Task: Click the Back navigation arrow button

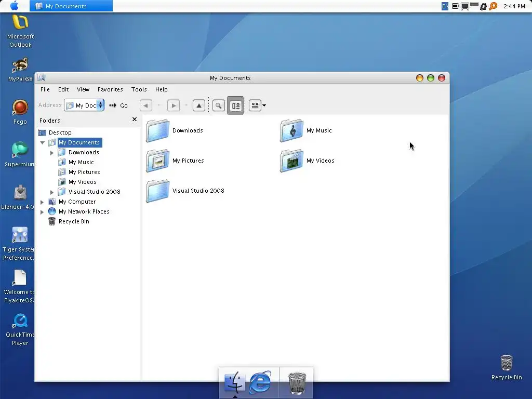Action: (146, 105)
